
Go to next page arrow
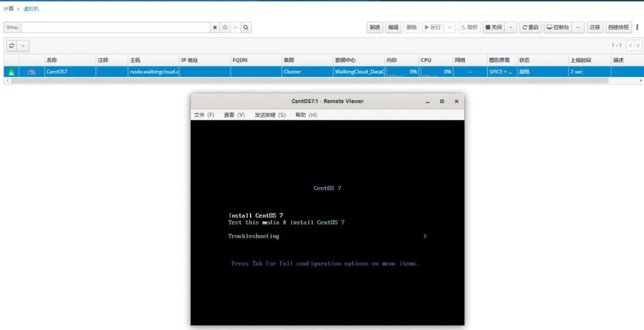pos(638,45)
